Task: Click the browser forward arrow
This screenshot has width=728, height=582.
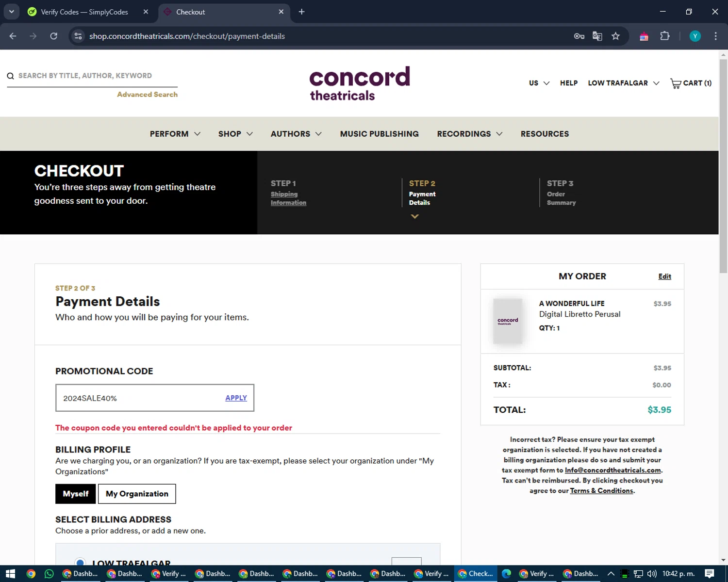Action: click(33, 36)
